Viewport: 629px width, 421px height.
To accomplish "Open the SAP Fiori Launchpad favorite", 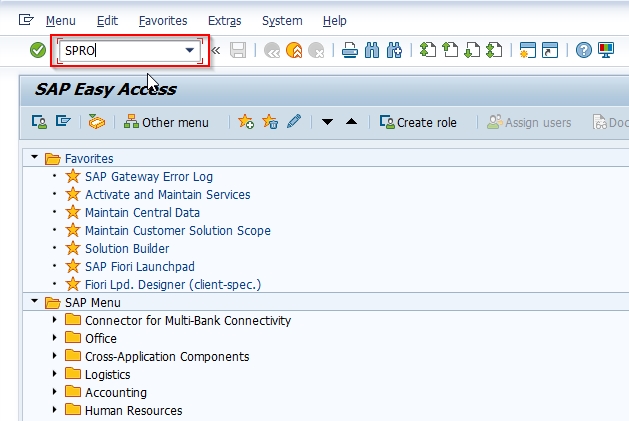I will click(140, 266).
